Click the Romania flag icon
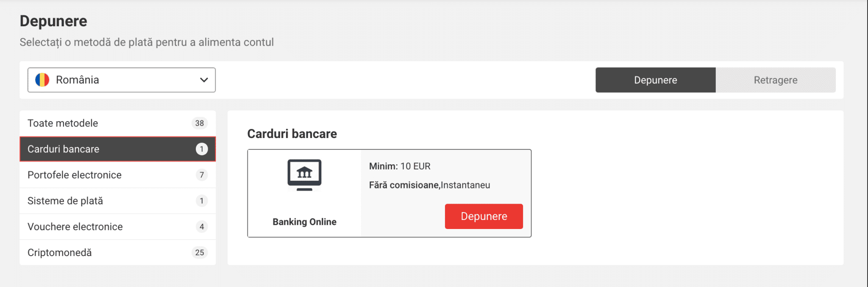Image resolution: width=868 pixels, height=287 pixels. click(x=42, y=80)
